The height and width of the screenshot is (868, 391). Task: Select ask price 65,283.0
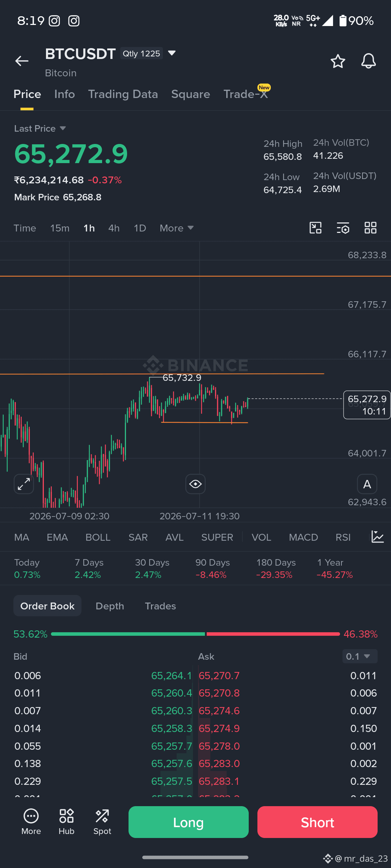[x=219, y=763]
